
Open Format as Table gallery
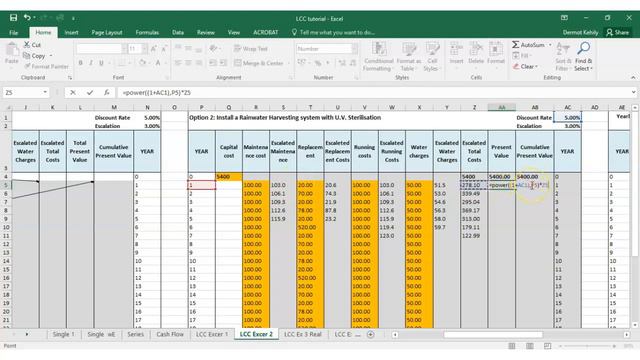(x=409, y=57)
